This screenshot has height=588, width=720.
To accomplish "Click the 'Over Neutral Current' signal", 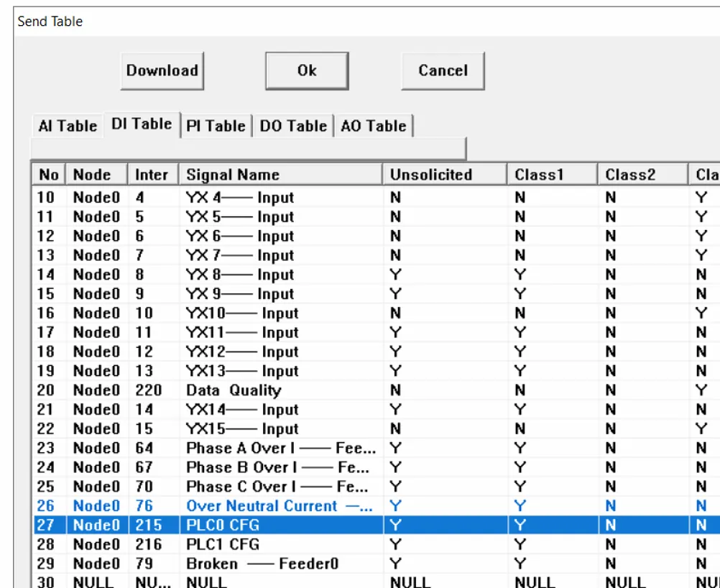I will point(280,506).
